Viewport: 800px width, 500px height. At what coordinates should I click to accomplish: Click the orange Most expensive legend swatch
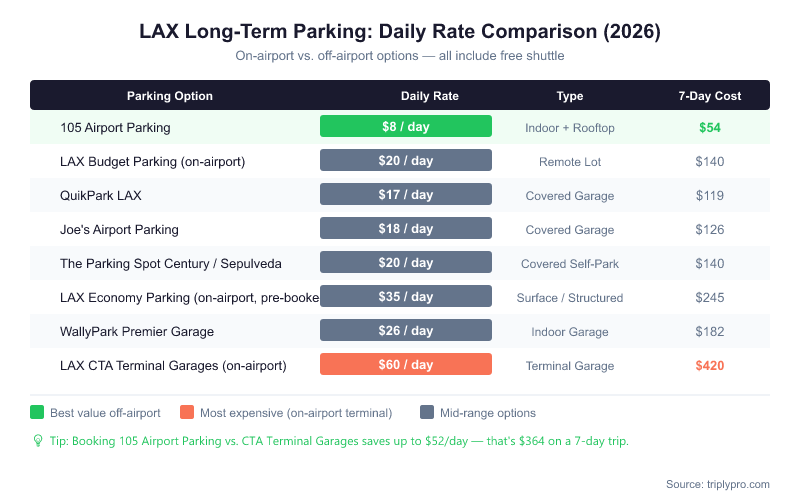point(187,413)
